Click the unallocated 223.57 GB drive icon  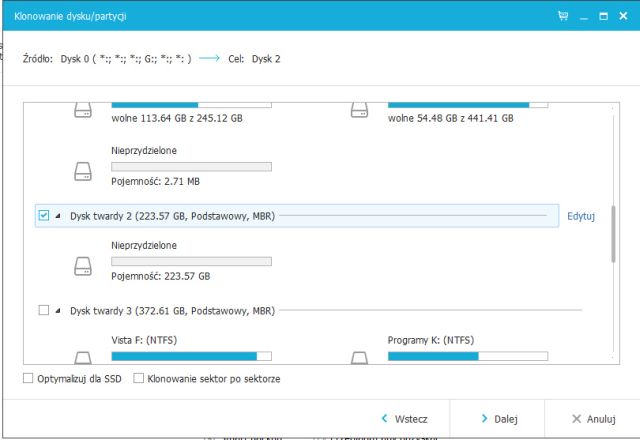(x=83, y=266)
